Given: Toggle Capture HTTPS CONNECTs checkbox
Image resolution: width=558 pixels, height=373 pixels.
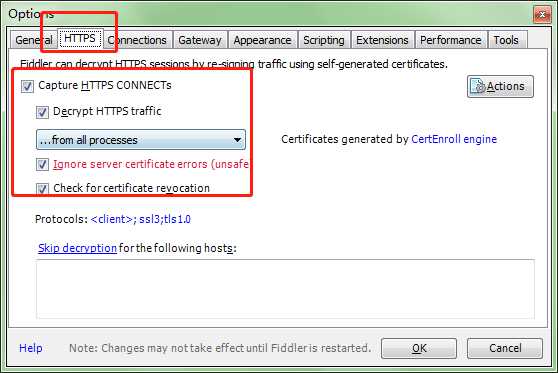Looking at the screenshot, I should coord(27,86).
